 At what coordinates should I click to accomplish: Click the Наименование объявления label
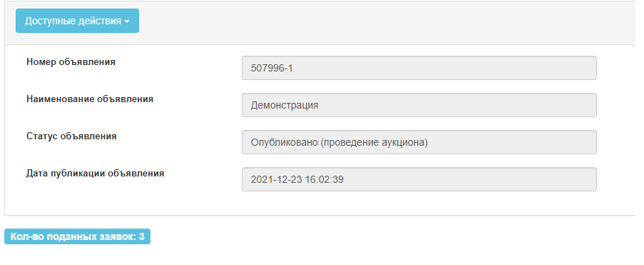tap(90, 99)
